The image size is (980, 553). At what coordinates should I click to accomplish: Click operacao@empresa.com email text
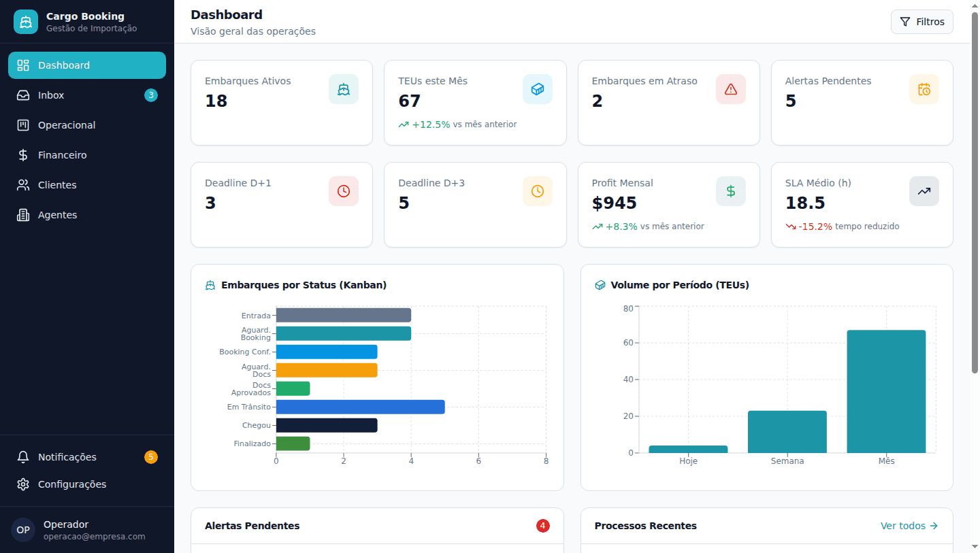pos(95,536)
